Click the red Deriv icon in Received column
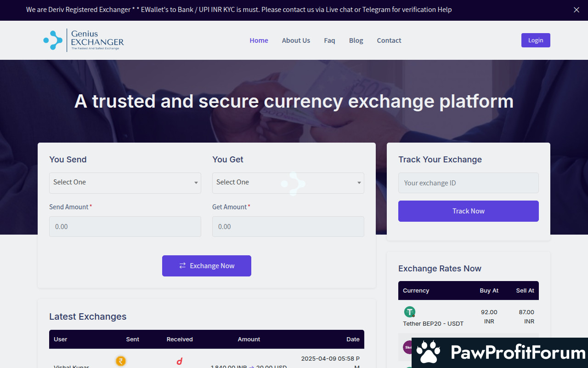Viewport: 588px width, 368px height. [x=180, y=362]
